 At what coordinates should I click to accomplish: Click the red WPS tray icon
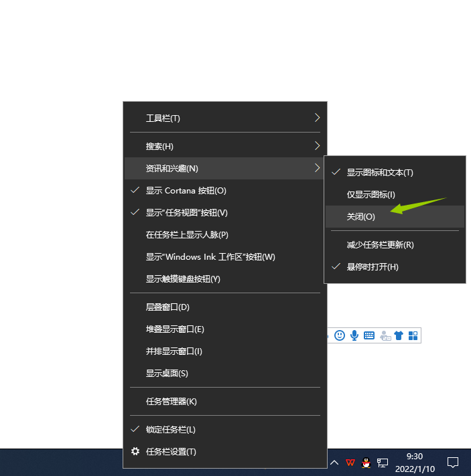coord(350,463)
